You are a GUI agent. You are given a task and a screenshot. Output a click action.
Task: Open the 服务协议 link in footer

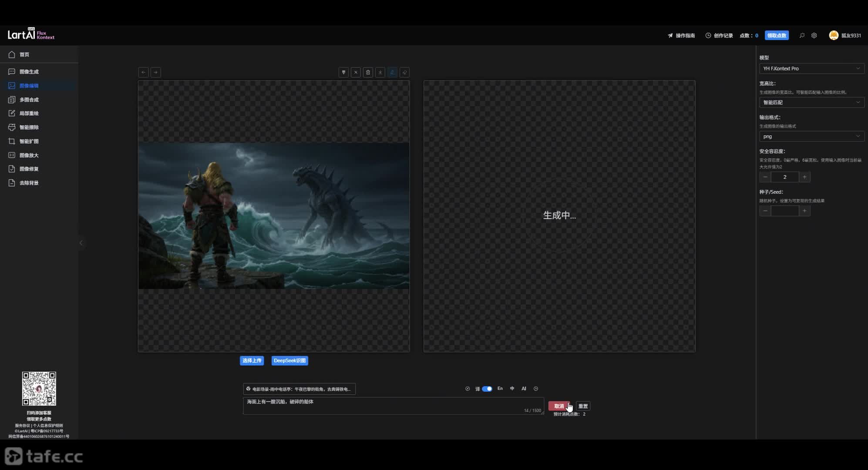(22, 426)
